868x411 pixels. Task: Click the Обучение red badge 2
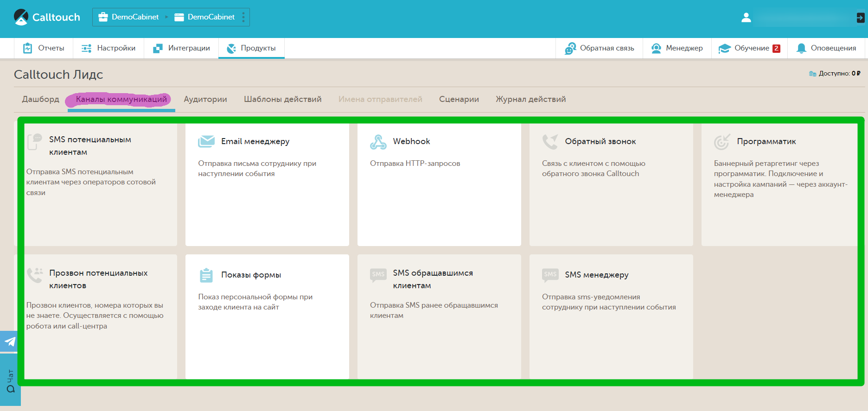point(776,48)
